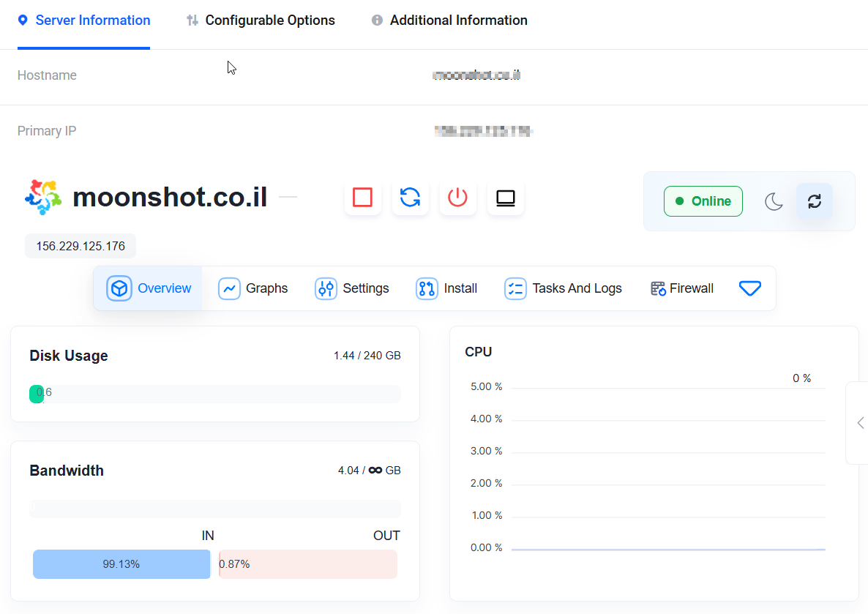Click the Configurable Options sliders icon
Viewport: 868px width, 614px height.
click(192, 20)
